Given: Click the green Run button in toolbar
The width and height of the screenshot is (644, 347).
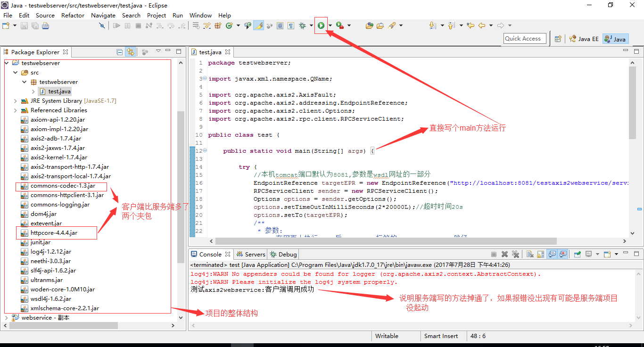Looking at the screenshot, I should pyautogui.click(x=321, y=25).
